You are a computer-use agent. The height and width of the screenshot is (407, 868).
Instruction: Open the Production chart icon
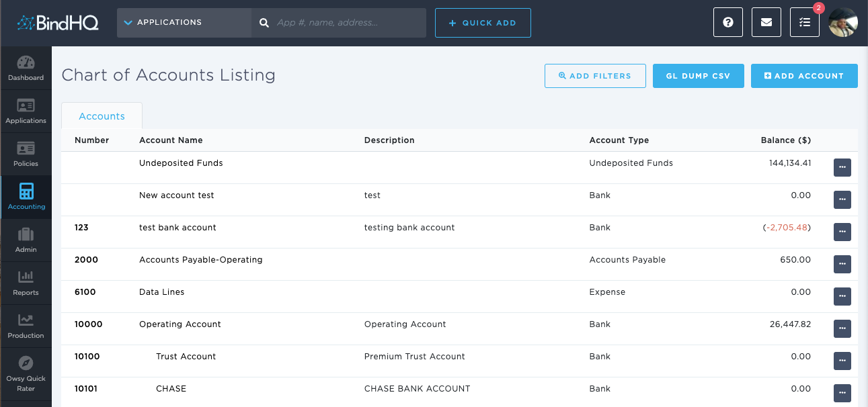(26, 321)
